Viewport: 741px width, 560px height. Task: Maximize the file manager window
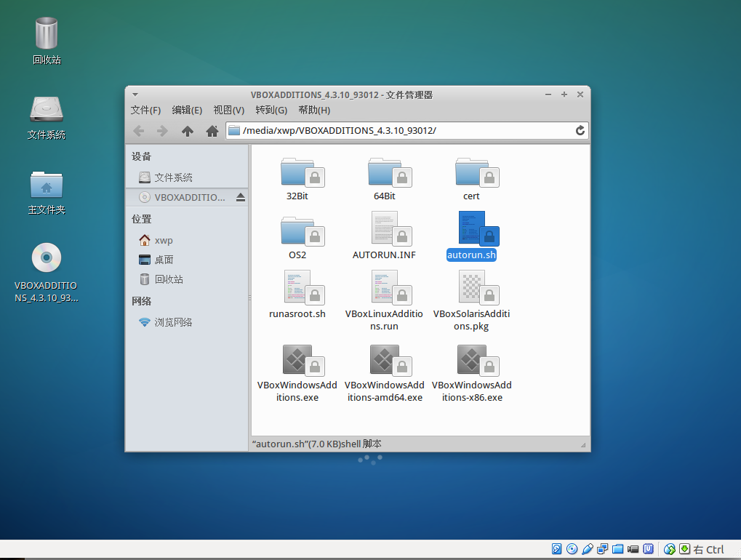pyautogui.click(x=564, y=95)
